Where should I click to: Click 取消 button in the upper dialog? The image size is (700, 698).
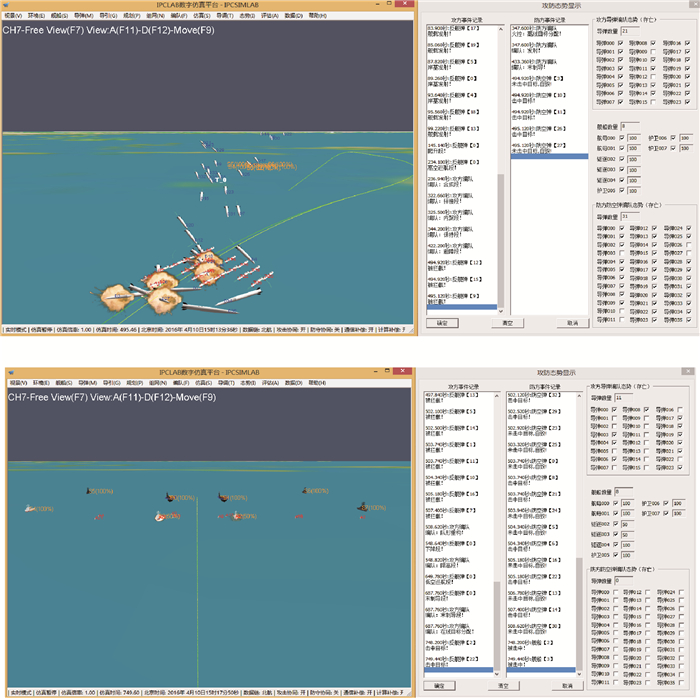point(572,323)
